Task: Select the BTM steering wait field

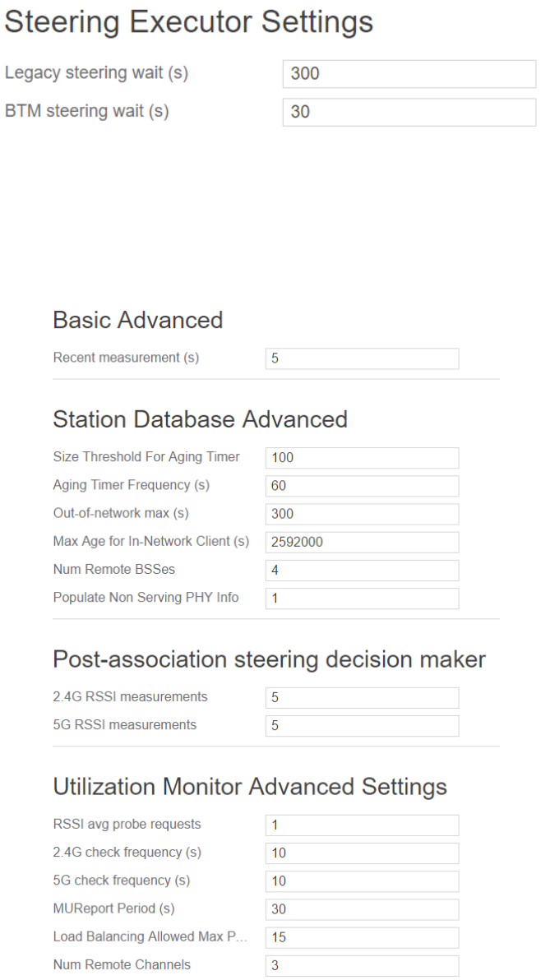Action: click(x=409, y=112)
